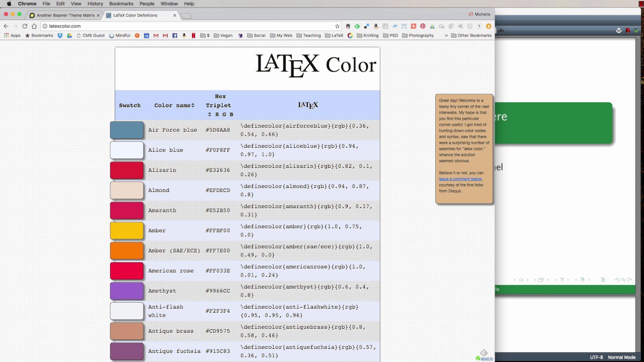Viewport: 644px width, 362px height.
Task: Sort by Hex Triplet sort arrows
Action: (x=210, y=115)
